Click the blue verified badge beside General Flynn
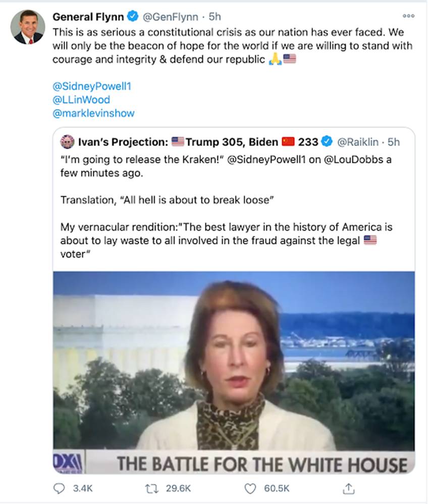This screenshot has width=428, height=504. coord(132,17)
